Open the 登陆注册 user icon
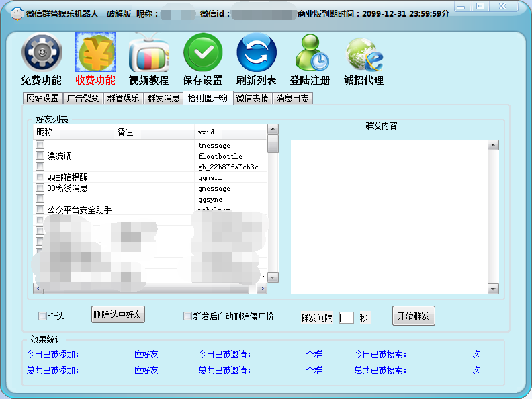This screenshot has width=532, height=399. 312,52
